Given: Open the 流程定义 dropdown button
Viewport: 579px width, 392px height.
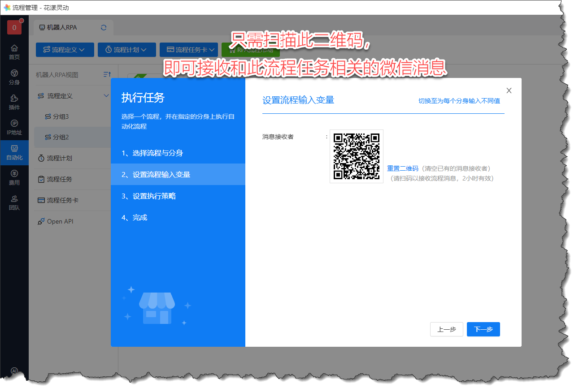Looking at the screenshot, I should click(65, 50).
